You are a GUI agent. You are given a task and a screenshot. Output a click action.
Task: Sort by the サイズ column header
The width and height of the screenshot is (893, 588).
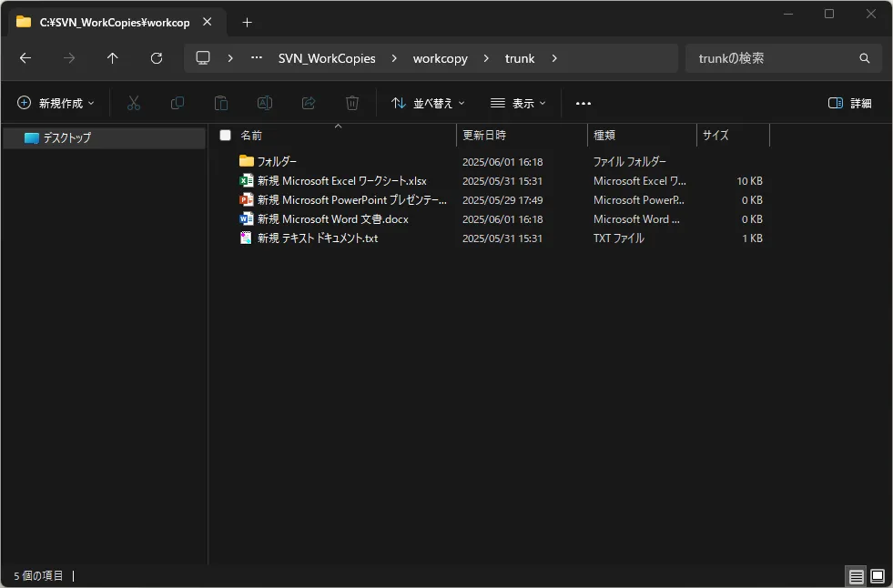(733, 136)
